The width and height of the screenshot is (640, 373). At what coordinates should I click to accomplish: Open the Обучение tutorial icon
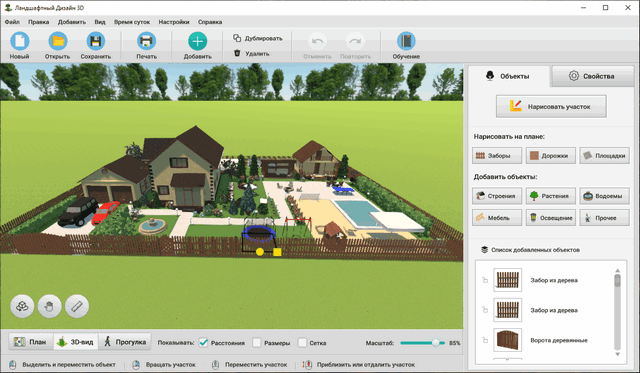[x=406, y=41]
